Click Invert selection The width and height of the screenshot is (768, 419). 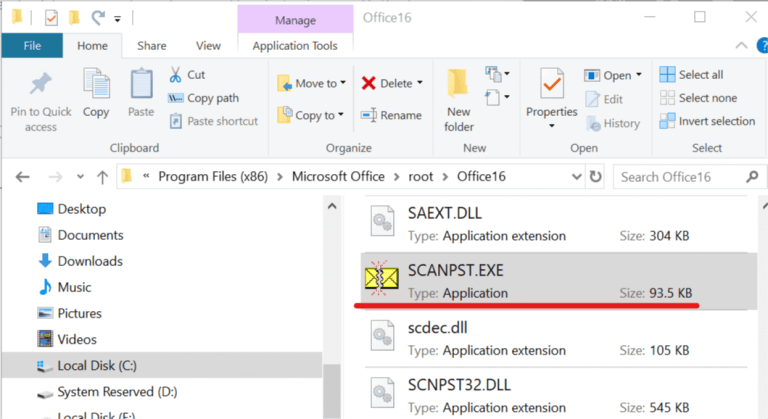coord(707,121)
